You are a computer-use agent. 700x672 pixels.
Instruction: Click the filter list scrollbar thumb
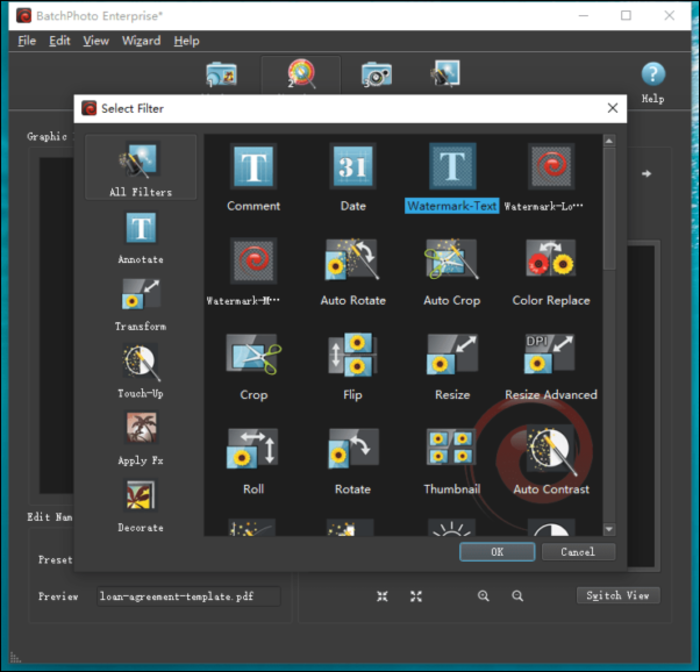pyautogui.click(x=609, y=209)
